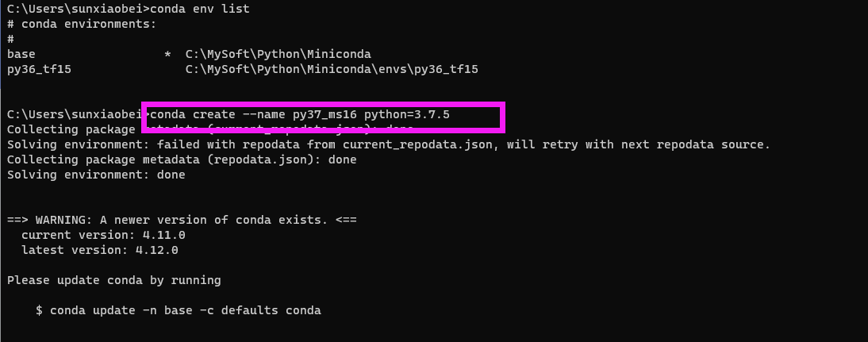Screen dimensions: 868x342
Task: Click "Collecting package metadata (repodata.json): done" line
Action: coord(182,159)
